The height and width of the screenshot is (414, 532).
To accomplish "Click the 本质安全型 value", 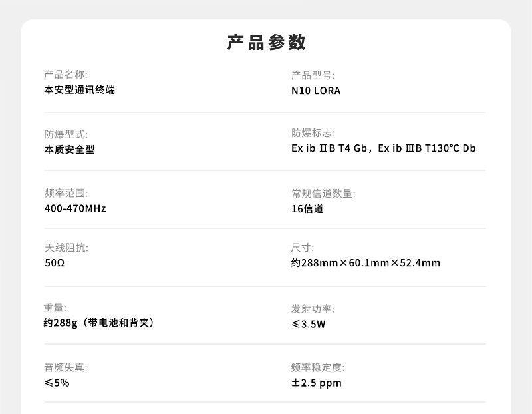I will point(69,149).
